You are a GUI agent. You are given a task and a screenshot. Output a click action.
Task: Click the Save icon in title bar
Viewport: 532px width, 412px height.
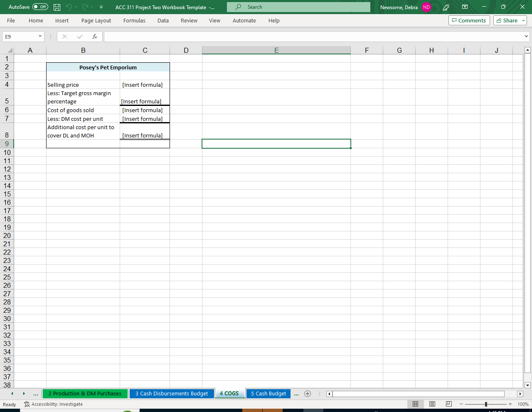(x=57, y=7)
